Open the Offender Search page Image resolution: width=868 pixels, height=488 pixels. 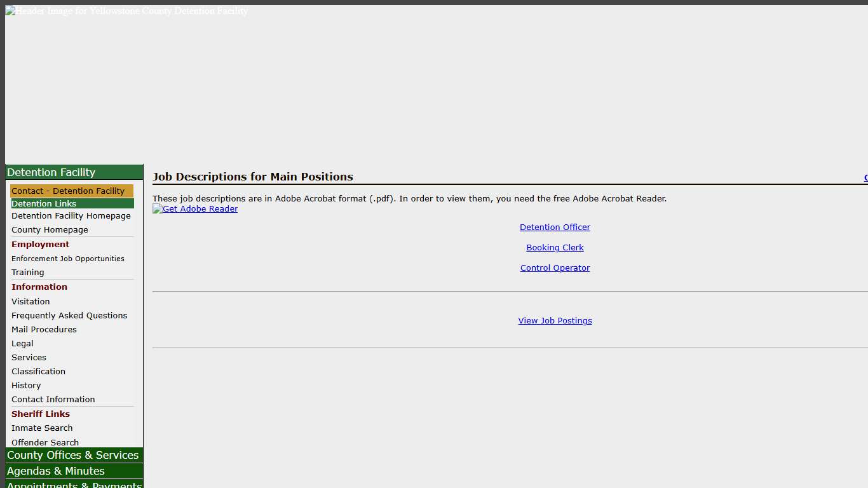(45, 442)
